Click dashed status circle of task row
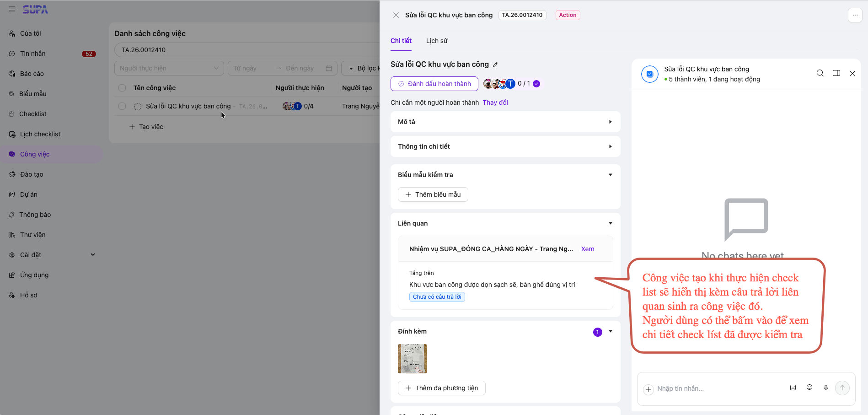 click(x=137, y=106)
